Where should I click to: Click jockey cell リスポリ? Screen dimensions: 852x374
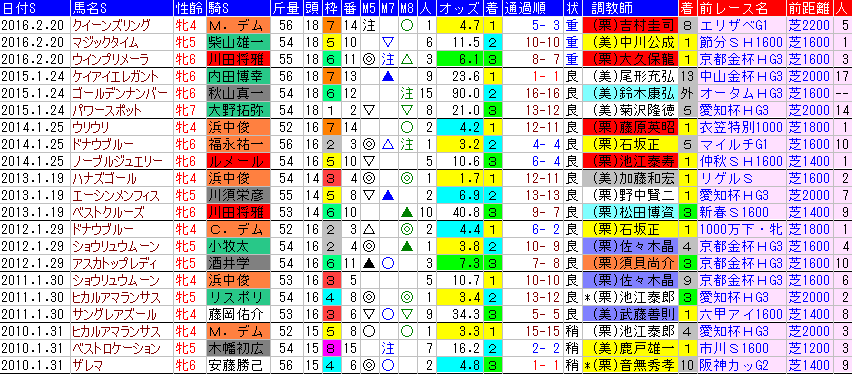tap(238, 297)
